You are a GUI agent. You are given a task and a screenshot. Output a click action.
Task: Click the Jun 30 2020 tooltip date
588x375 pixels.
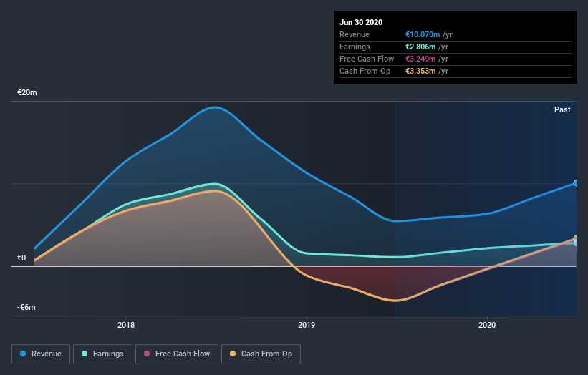(361, 22)
